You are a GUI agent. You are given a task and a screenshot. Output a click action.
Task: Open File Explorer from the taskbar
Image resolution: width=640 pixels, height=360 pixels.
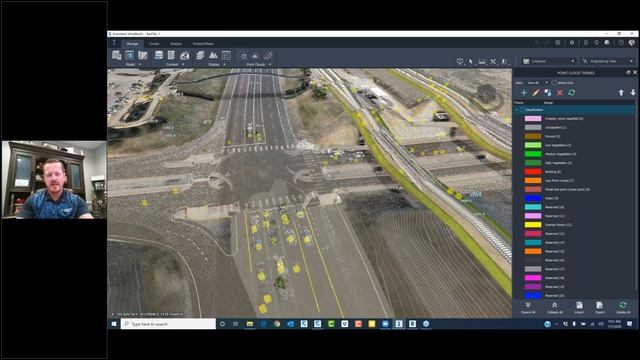pyautogui.click(x=250, y=324)
